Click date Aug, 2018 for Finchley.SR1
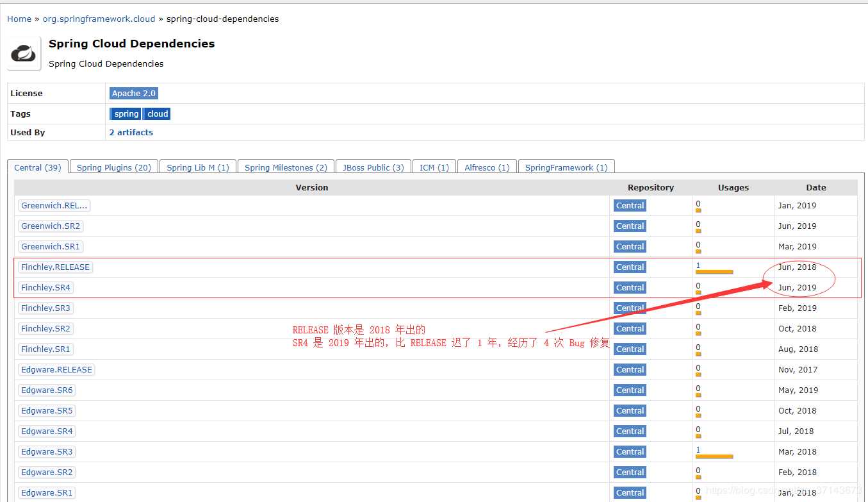This screenshot has width=868, height=502. pos(797,349)
